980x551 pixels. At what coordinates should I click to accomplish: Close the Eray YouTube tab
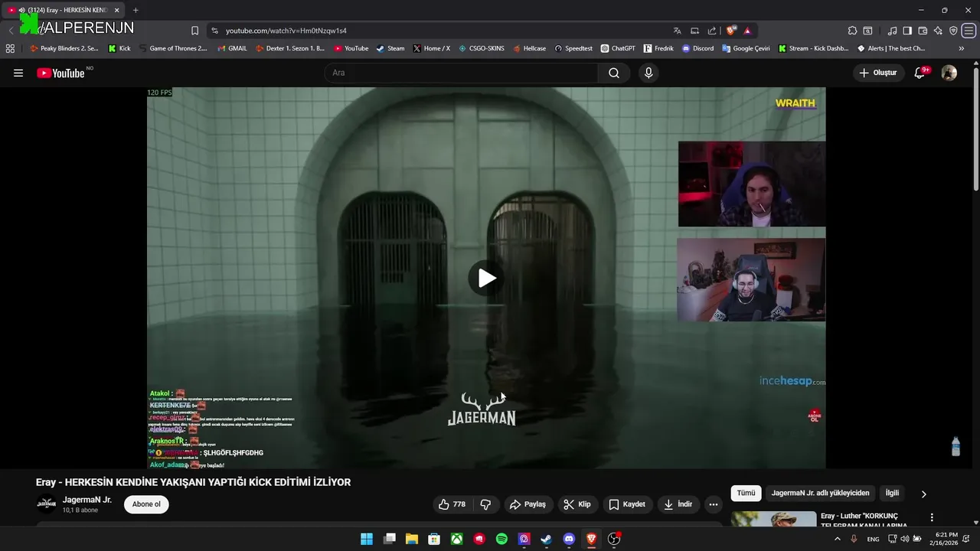[x=116, y=10]
